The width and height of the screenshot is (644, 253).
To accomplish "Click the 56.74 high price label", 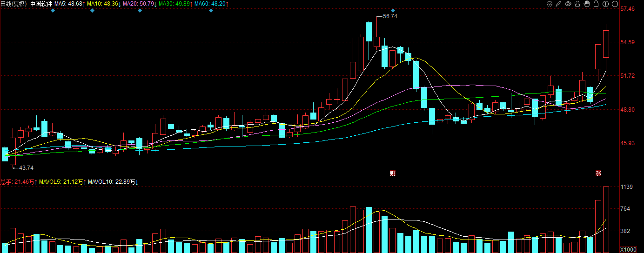I will pos(390,16).
